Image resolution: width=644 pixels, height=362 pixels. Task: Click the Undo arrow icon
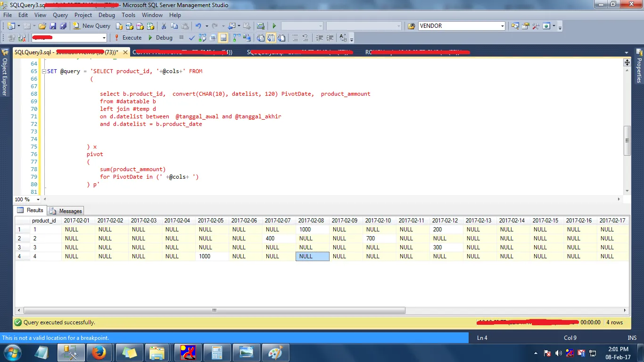(198, 26)
